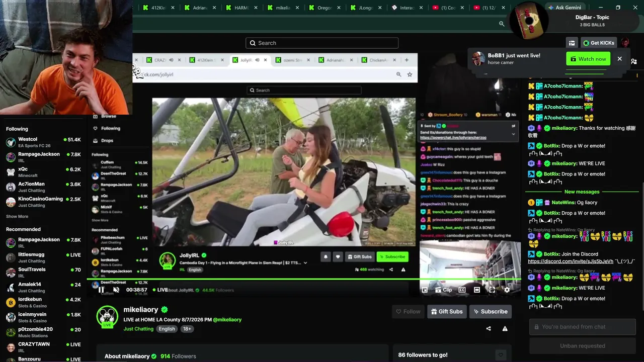The image size is (644, 362).
Task: Switch to the JLonge browser tab
Action: 365,8
